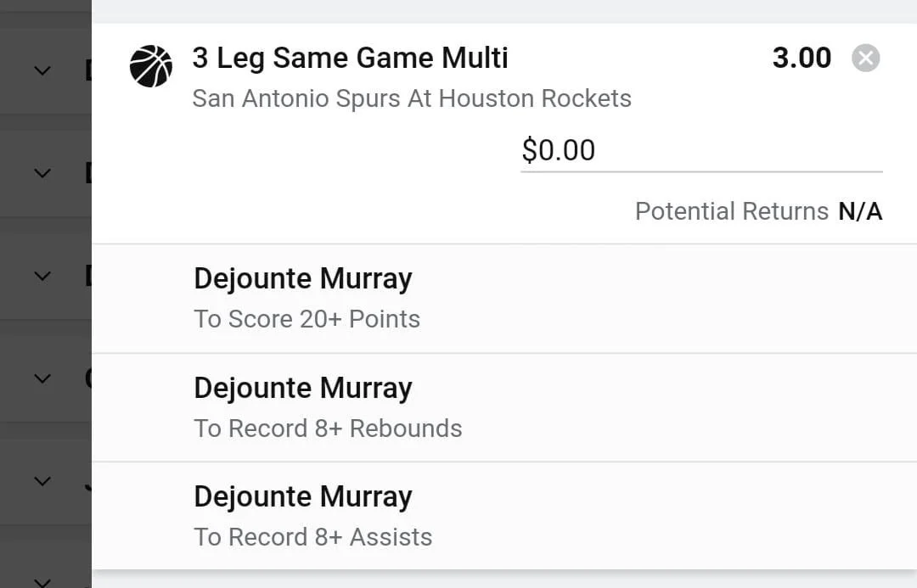Click the basketball sport icon

pos(151,66)
